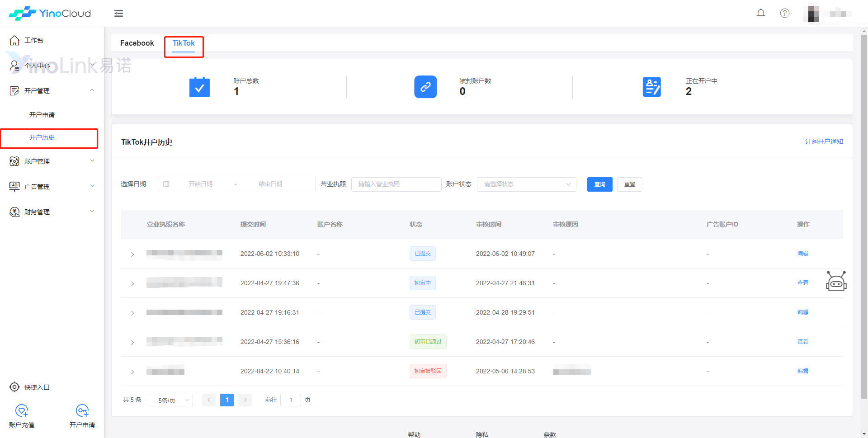Open the 条款 footer link
Image resolution: width=868 pixels, height=438 pixels.
550,434
